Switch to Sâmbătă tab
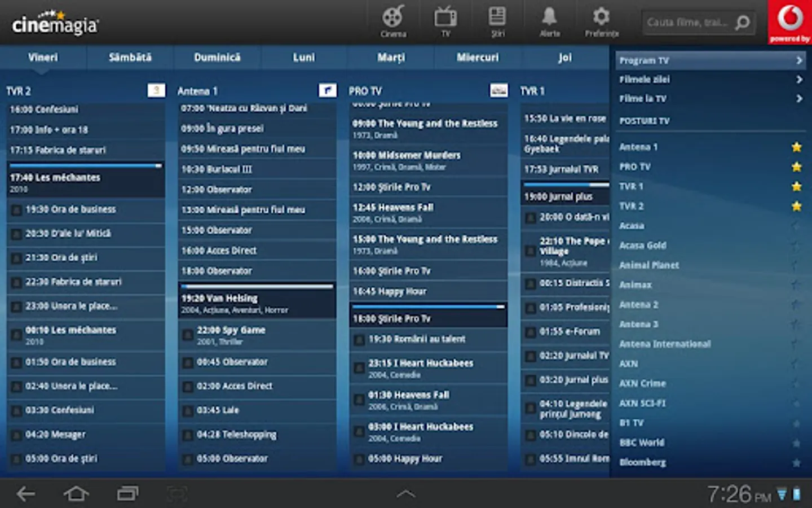This screenshot has height=508, width=812. coord(130,57)
